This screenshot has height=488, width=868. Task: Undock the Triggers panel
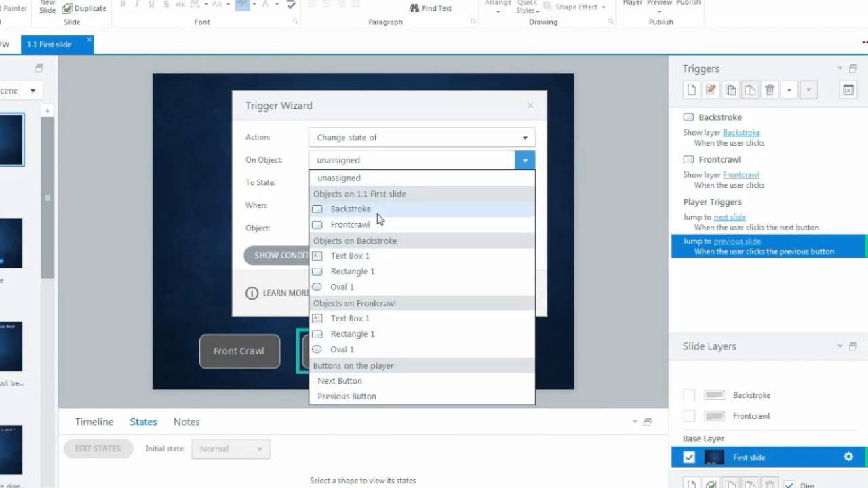(852, 68)
